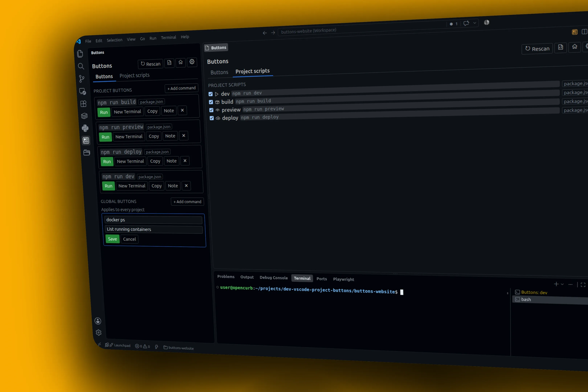The width and height of the screenshot is (588, 392).
Task: Toggle the preview script checkbox
Action: click(x=211, y=110)
